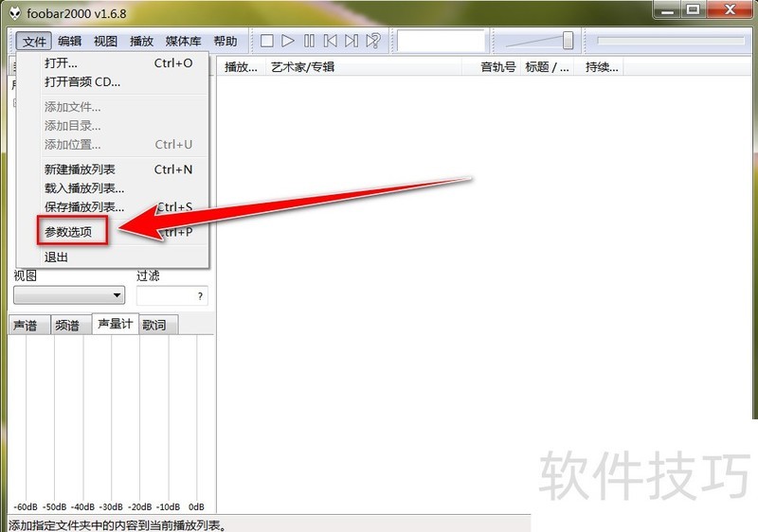Open the 编辑 menu
Screen dimensions: 758x532
pyautogui.click(x=69, y=41)
